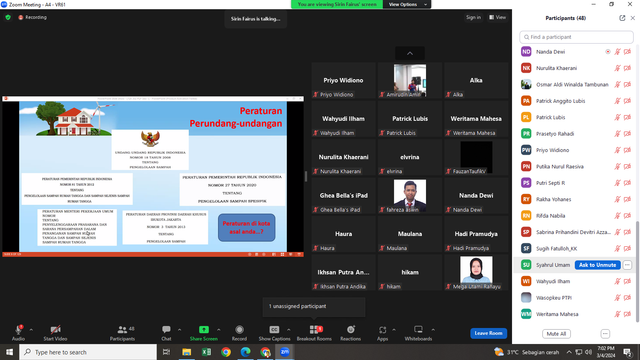Image resolution: width=640 pixels, height=360 pixels.
Task: Show hidden system tray icons
Action: 569,352
